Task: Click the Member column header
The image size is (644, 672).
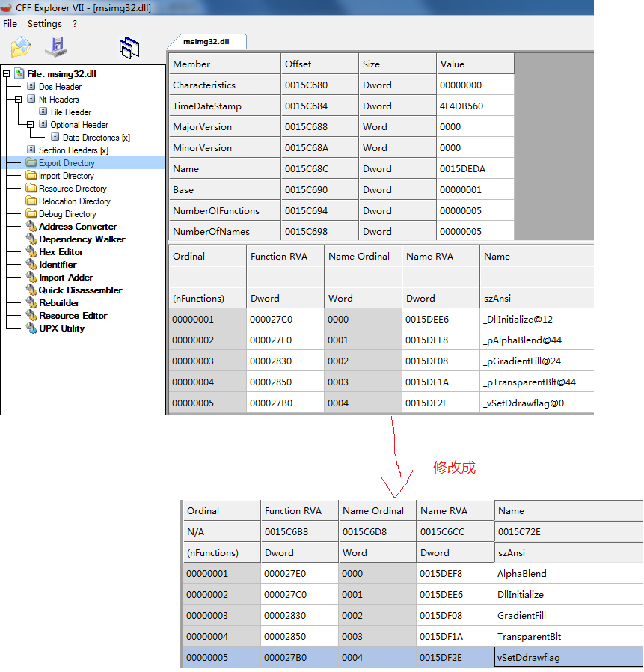Action: 225,64
